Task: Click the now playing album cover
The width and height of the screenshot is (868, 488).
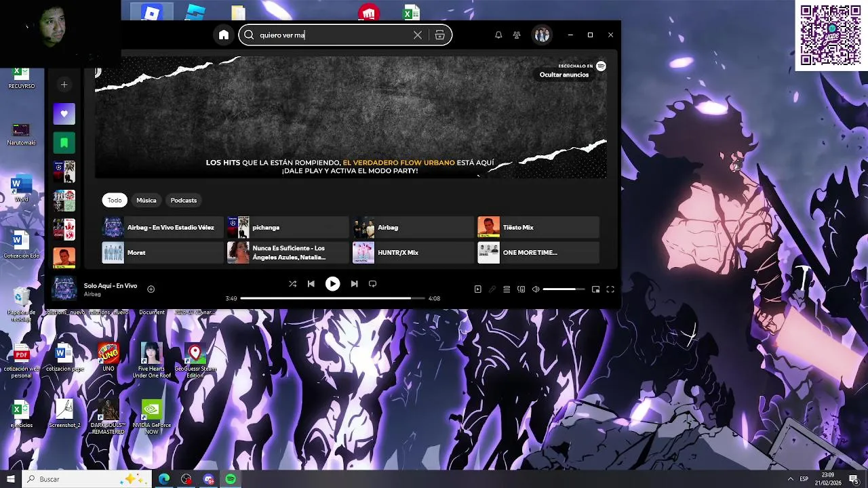Action: point(64,289)
